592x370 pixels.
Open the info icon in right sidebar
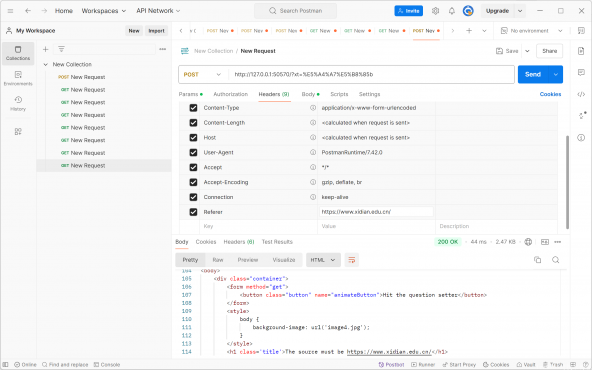coord(581,138)
